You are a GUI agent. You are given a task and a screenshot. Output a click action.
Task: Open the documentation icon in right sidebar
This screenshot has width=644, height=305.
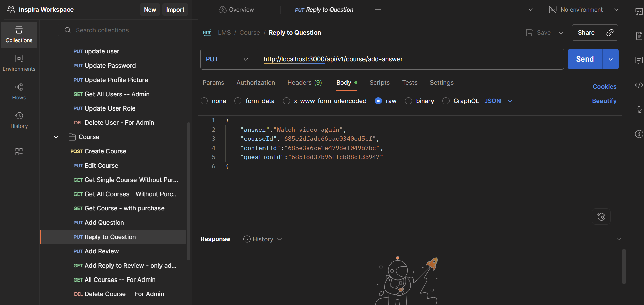[639, 36]
